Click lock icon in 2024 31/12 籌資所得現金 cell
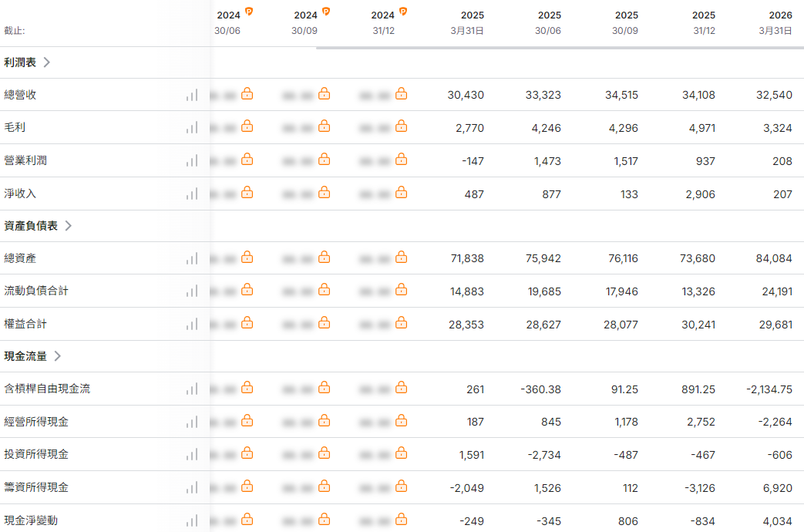The width and height of the screenshot is (804, 532). point(402,486)
